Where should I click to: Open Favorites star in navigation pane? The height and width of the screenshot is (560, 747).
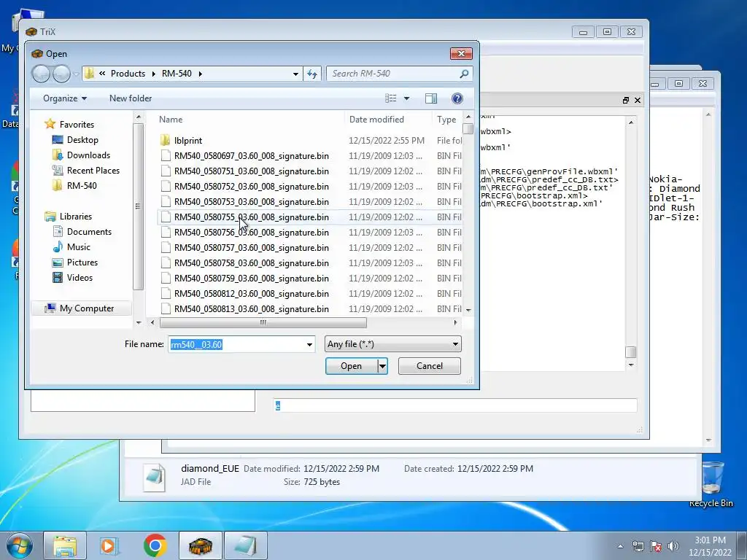[x=50, y=124]
